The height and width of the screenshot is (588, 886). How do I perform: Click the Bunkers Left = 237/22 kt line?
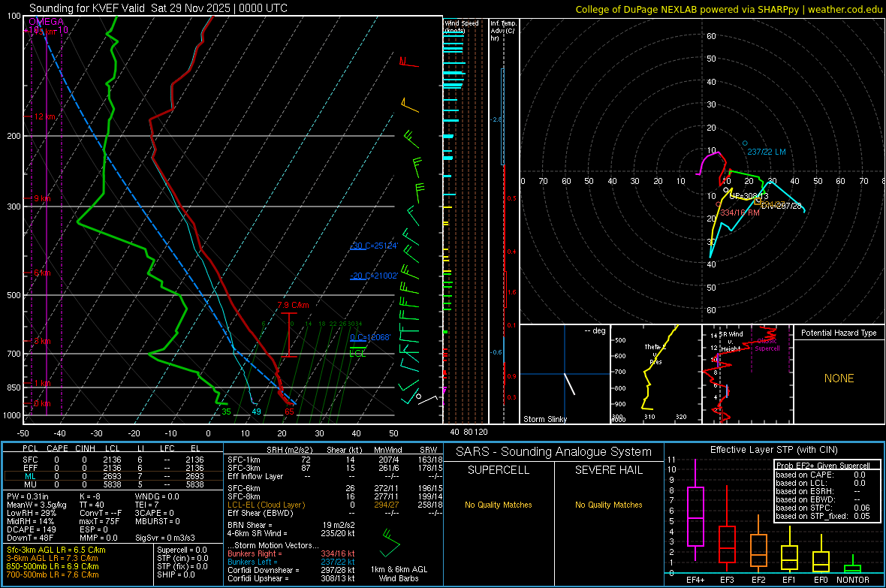291,562
